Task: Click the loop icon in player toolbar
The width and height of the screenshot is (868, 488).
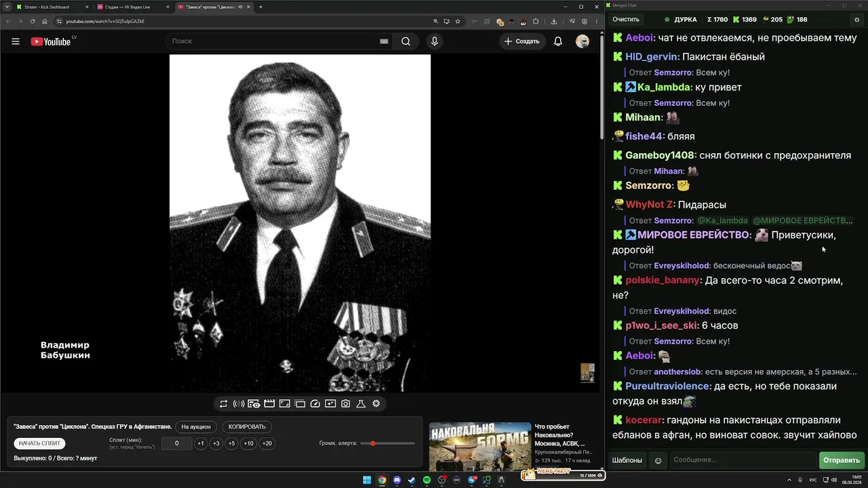Action: [x=224, y=404]
